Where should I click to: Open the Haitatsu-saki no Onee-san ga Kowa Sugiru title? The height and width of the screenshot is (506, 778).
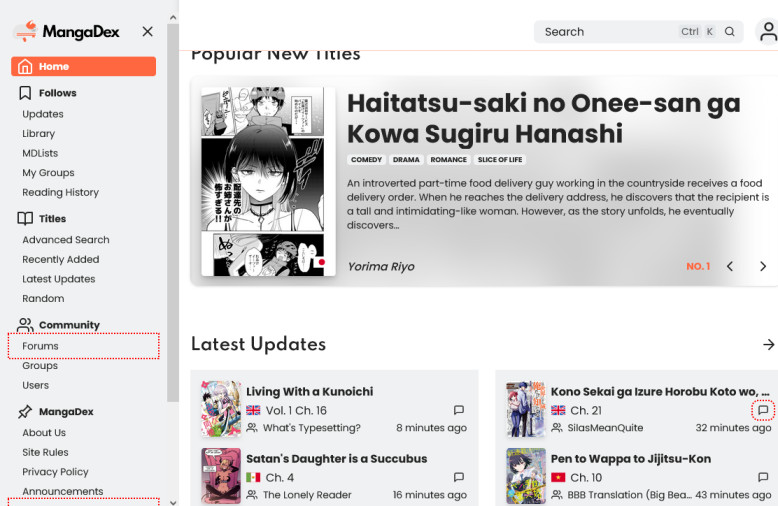(543, 118)
